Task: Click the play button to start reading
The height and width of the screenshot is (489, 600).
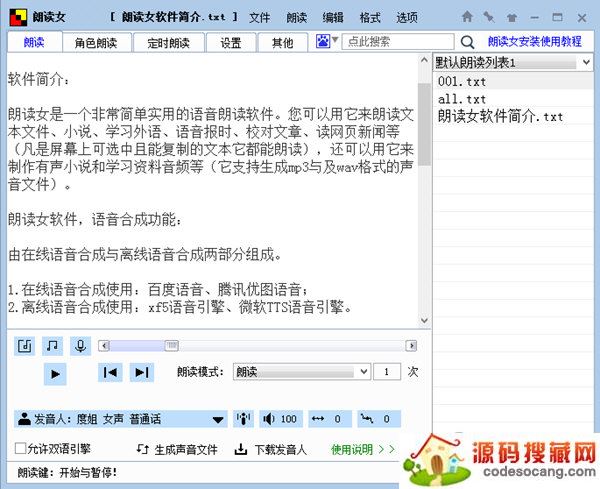Action: [55, 373]
